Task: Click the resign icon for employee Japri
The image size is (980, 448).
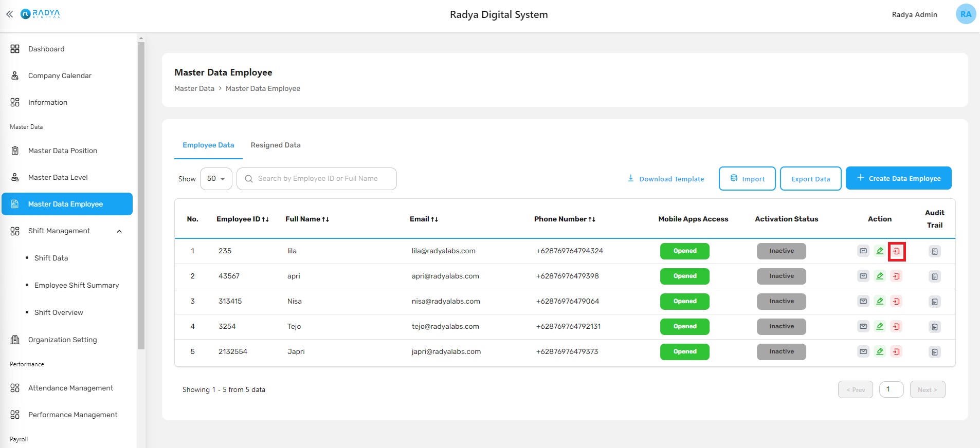Action: [x=896, y=352]
